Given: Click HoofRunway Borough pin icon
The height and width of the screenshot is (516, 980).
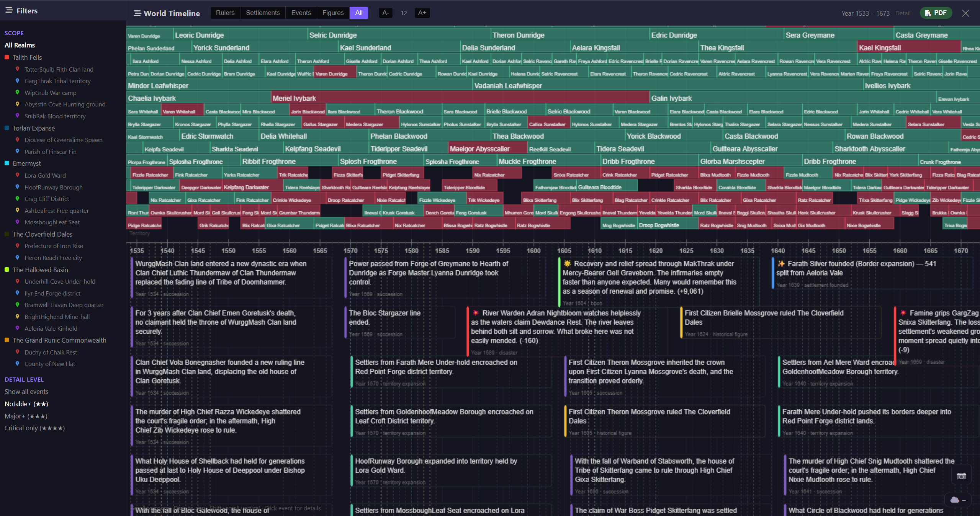Looking at the screenshot, I should [x=17, y=187].
